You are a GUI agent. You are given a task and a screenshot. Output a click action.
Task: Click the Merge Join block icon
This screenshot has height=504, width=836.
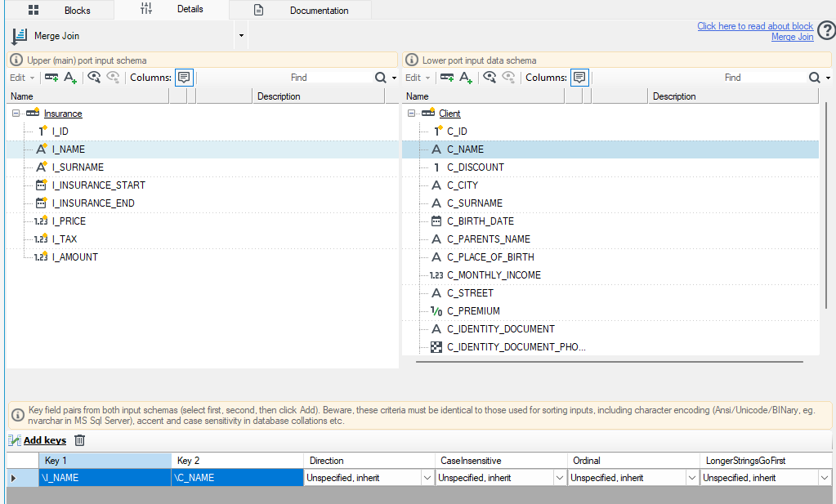click(x=19, y=36)
